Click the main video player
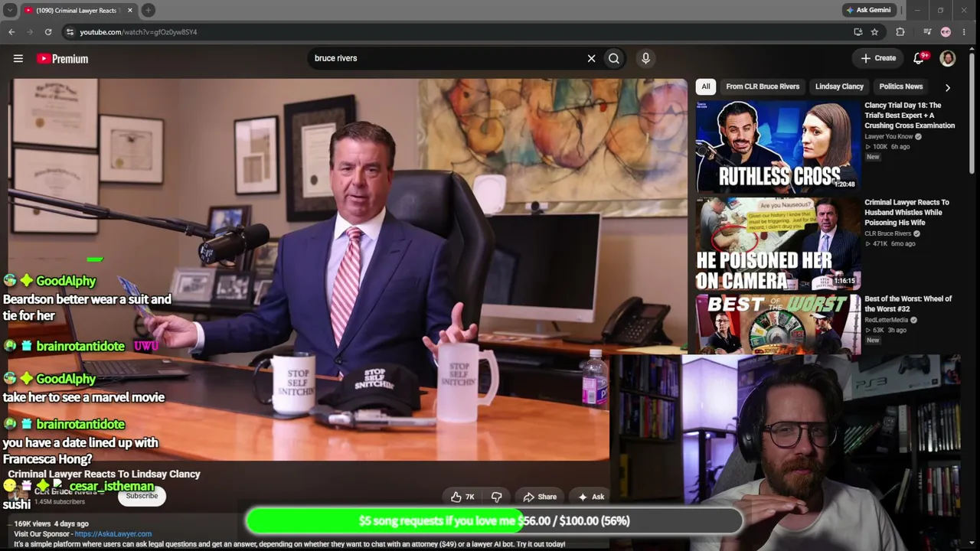The height and width of the screenshot is (551, 980). pyautogui.click(x=348, y=269)
